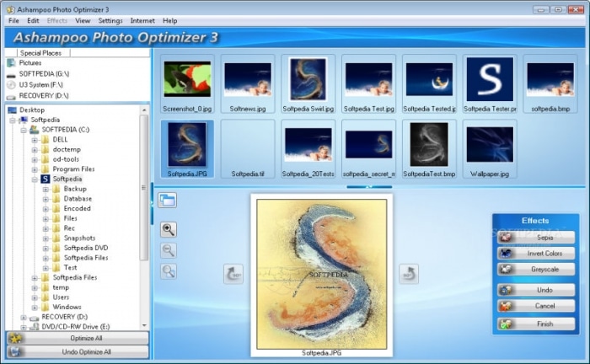This screenshot has height=364, width=590.
Task: Click folder tree scrollbar up arrow
Action: point(144,110)
